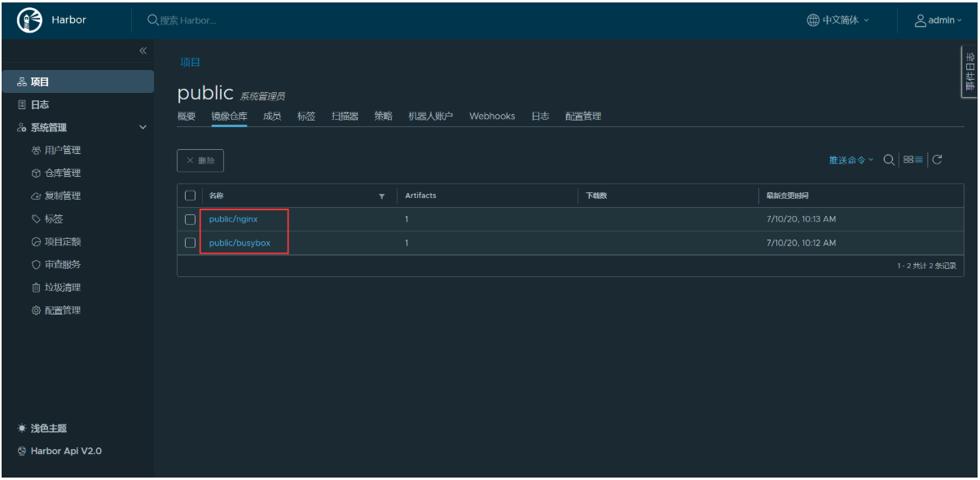Click the 垃圾清理 trash icon

coord(36,288)
